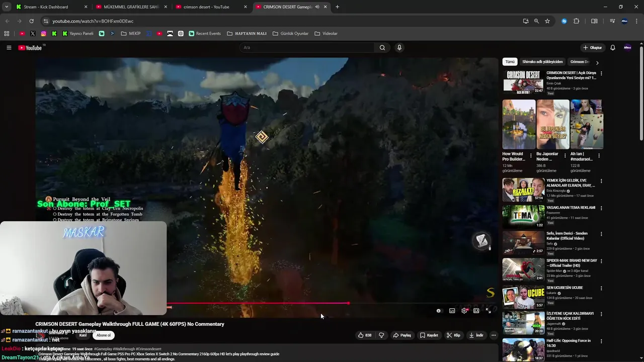Open YouTube notifications bell
The height and width of the screenshot is (362, 644).
pos(613,48)
